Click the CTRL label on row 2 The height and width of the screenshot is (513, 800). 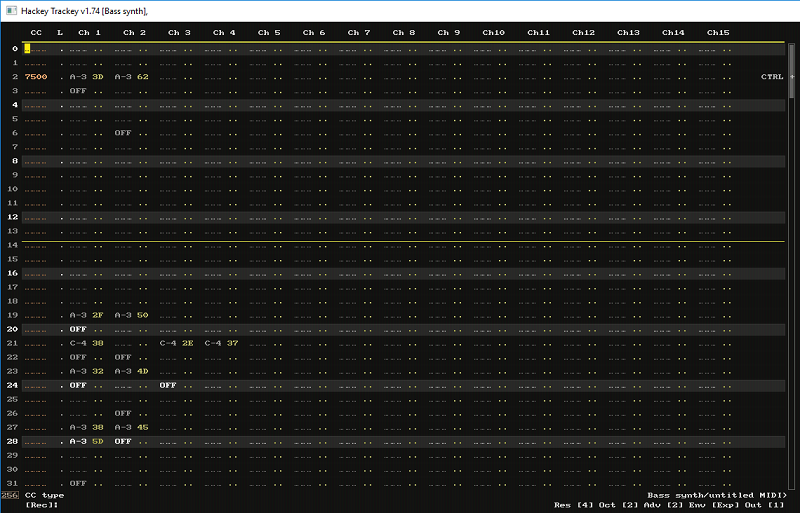pyautogui.click(x=772, y=77)
